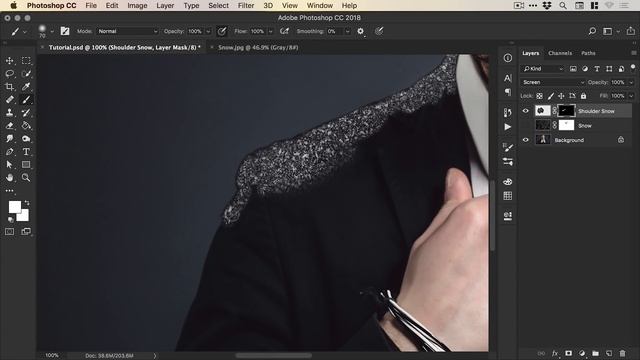640x360 pixels.
Task: Create a new layer group
Action: point(596,353)
